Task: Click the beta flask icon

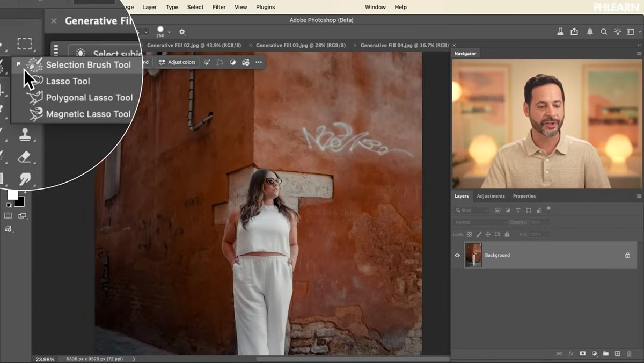Action: (x=560, y=32)
